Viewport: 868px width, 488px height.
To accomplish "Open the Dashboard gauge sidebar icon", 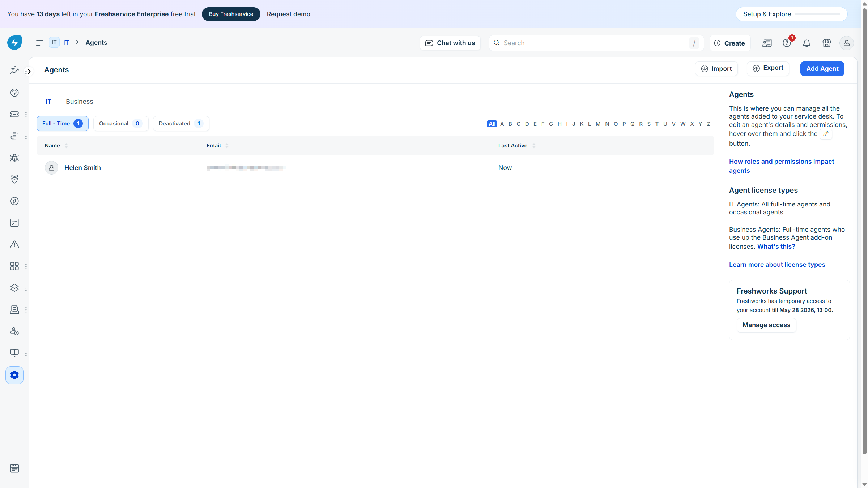I will 14,93.
